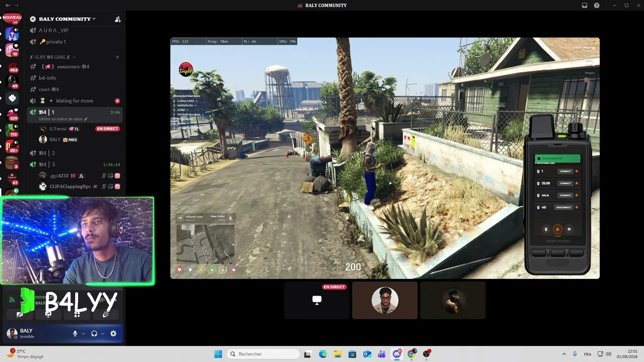Open the chat-B4 text channel
The width and height of the screenshot is (644, 362).
click(74, 89)
